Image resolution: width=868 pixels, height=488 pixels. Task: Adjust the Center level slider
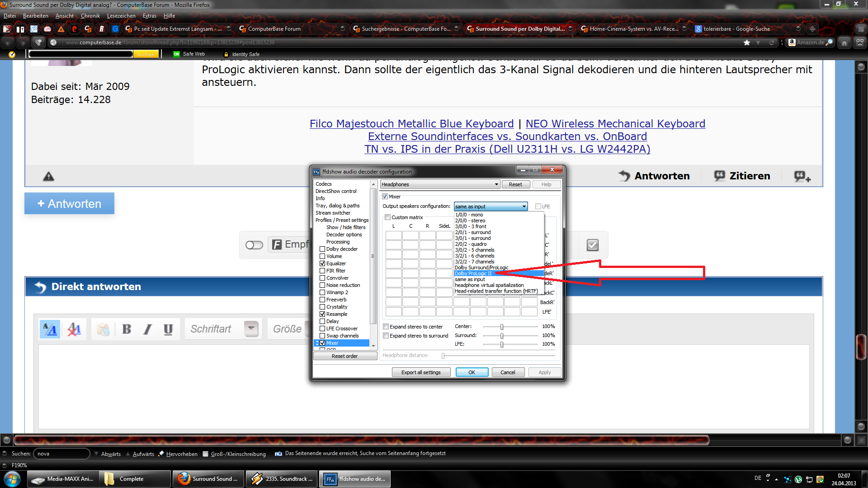pyautogui.click(x=502, y=327)
